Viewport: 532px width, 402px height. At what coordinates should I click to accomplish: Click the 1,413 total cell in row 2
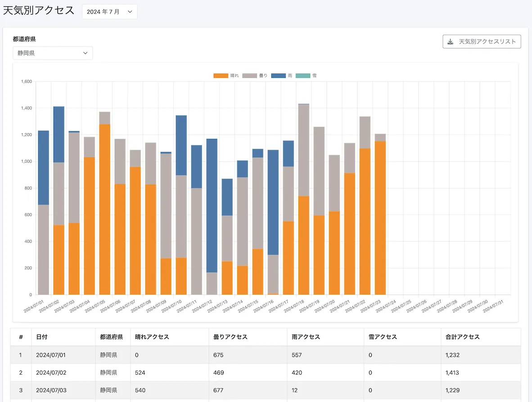pyautogui.click(x=454, y=373)
